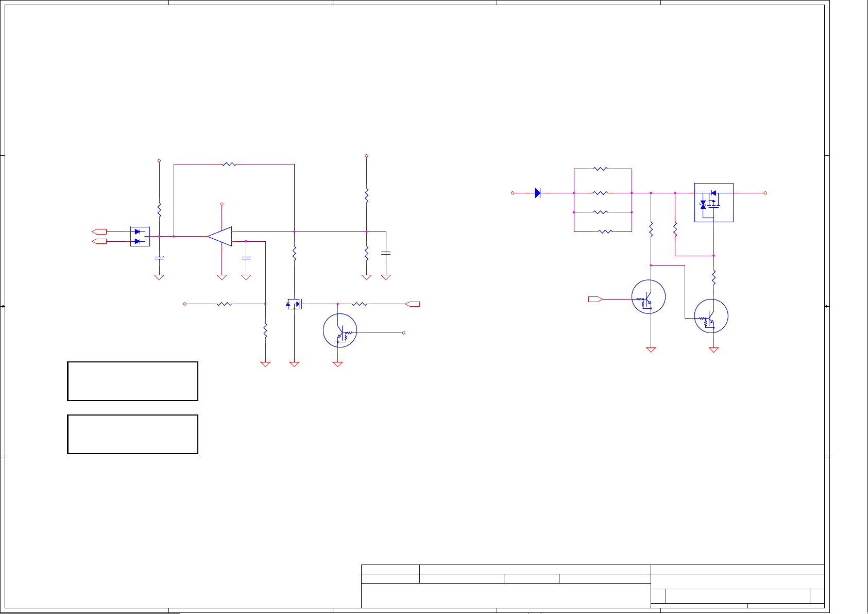
Task: Click the rightmost transistor circle symbol
Action: click(x=711, y=316)
